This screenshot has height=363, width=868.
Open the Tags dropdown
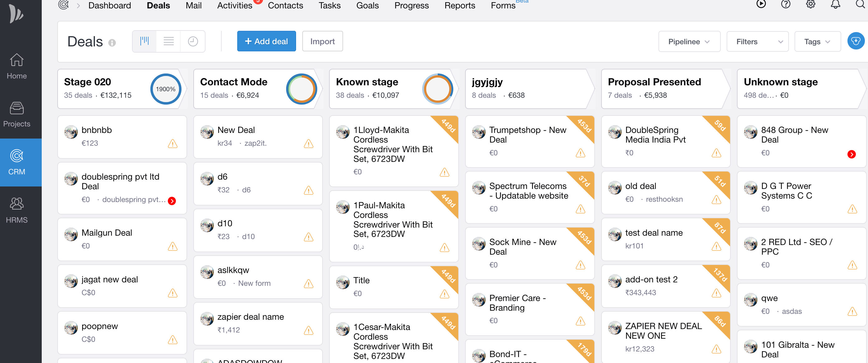tap(818, 41)
